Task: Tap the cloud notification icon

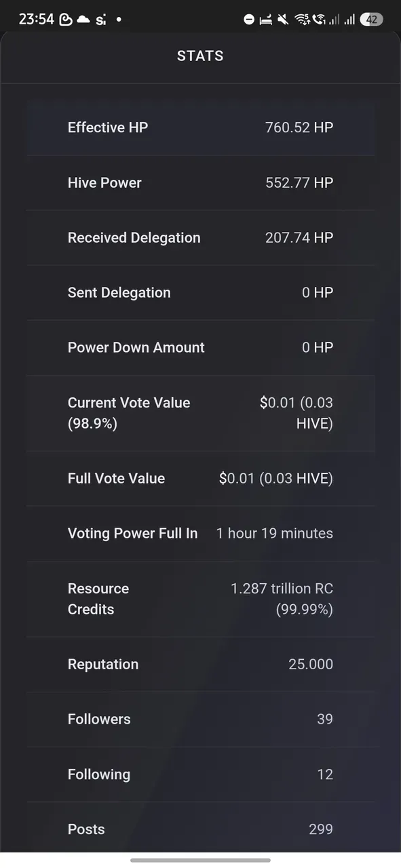Action: pyautogui.click(x=83, y=20)
